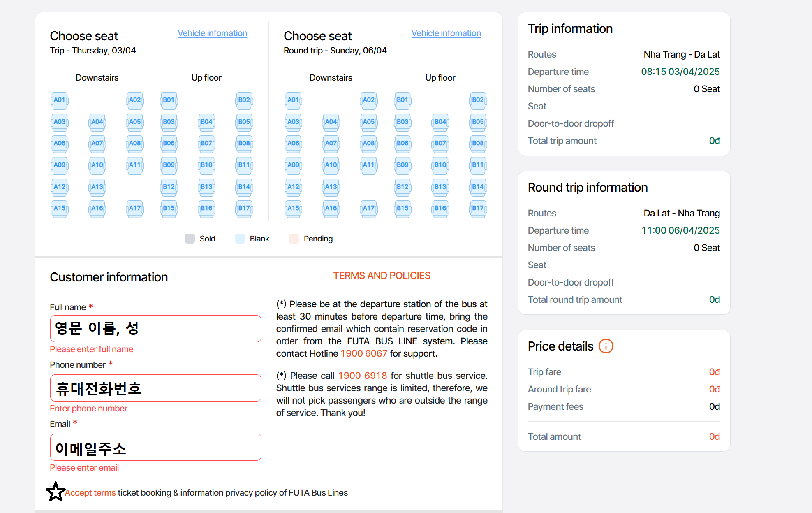Select seat B10 on outbound trip

tap(206, 165)
